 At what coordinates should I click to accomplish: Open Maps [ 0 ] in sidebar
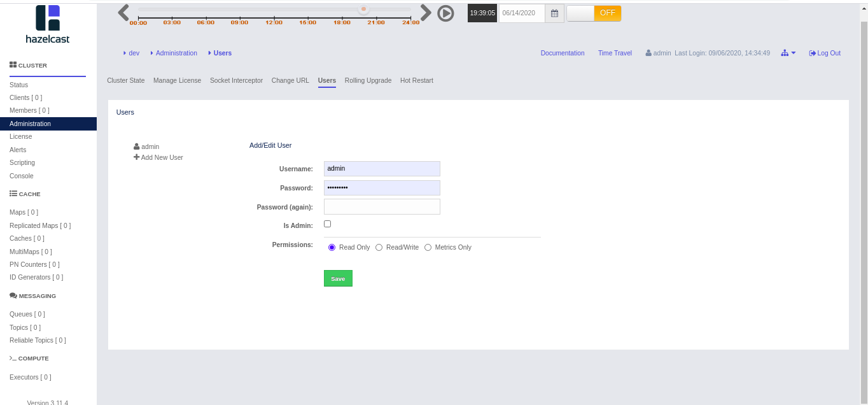coord(24,212)
